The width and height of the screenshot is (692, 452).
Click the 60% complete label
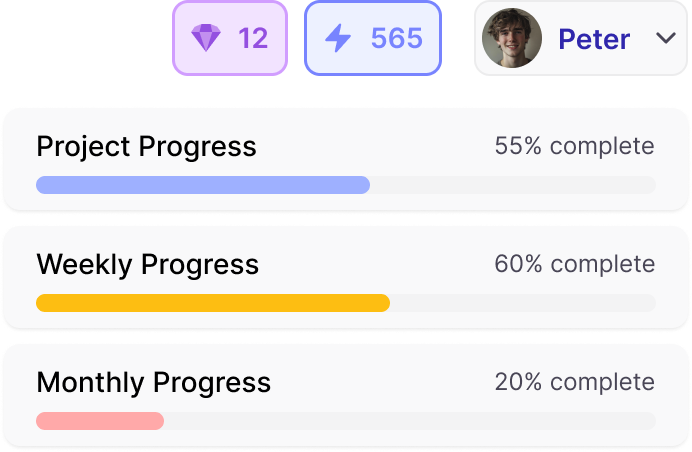(x=575, y=264)
